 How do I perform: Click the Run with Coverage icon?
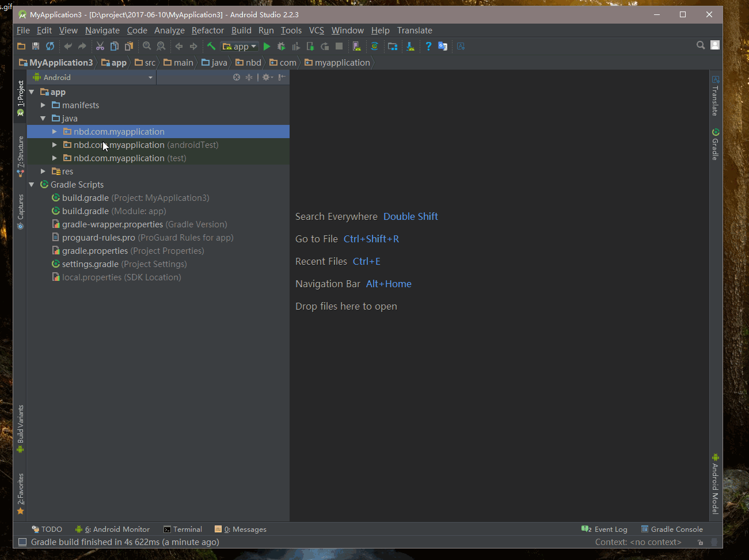[x=296, y=46]
